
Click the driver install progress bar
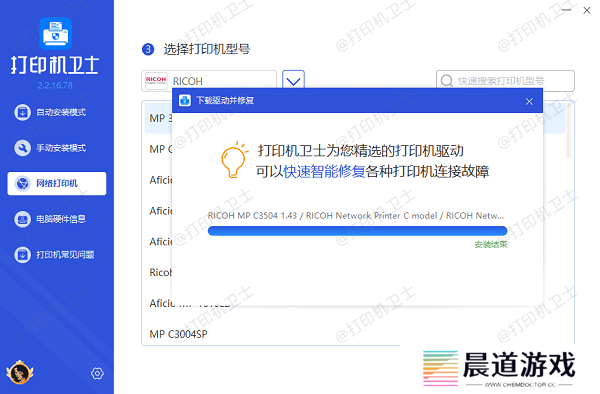pos(357,231)
